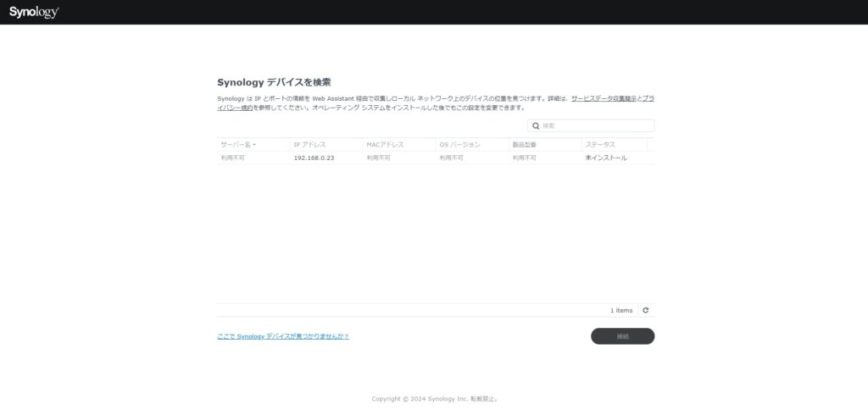Screen dimensions: 868x410
Task: Click 利用不可 under MACアドレス column
Action: (x=378, y=158)
